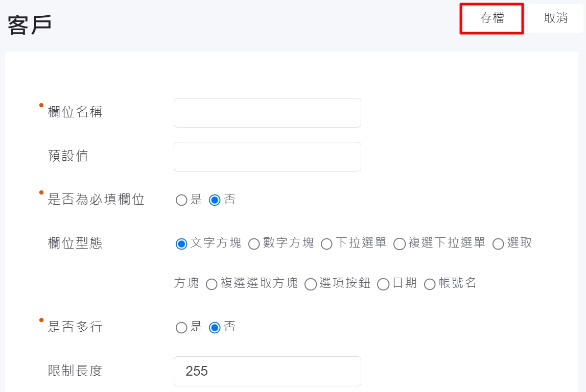Click the 欄位名稱 field label
The image size is (586, 392).
(75, 112)
